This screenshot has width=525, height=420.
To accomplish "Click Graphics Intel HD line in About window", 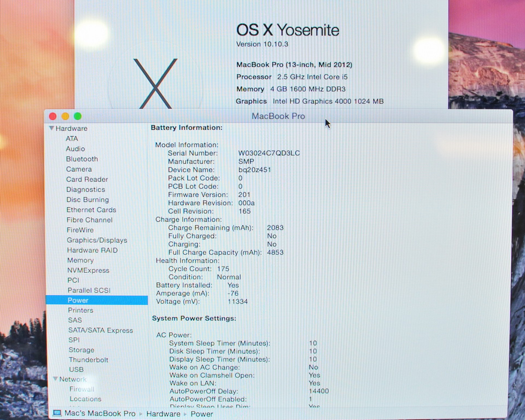I will point(310,101).
